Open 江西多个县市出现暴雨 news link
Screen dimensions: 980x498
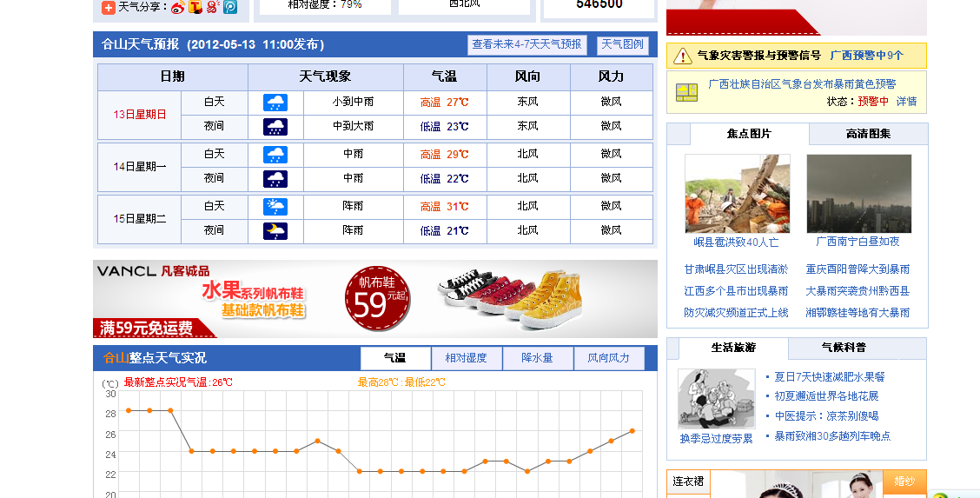(736, 291)
